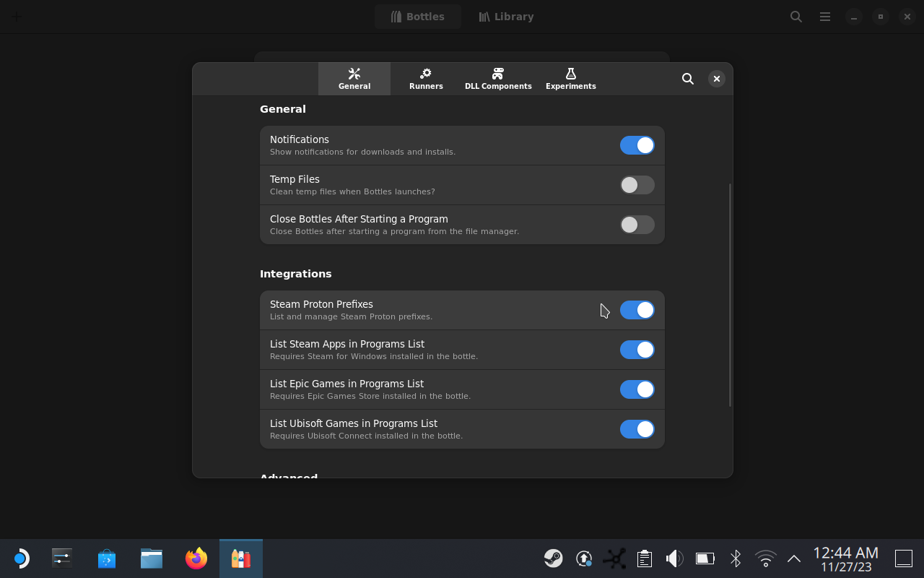The height and width of the screenshot is (578, 924).
Task: Launch Firefox from the taskbar
Action: (x=196, y=558)
